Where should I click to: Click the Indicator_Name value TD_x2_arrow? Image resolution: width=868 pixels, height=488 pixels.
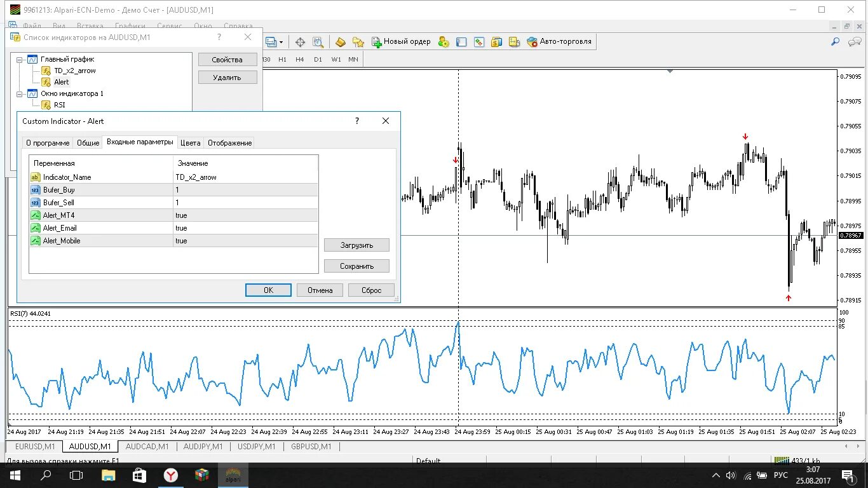pyautogui.click(x=245, y=177)
